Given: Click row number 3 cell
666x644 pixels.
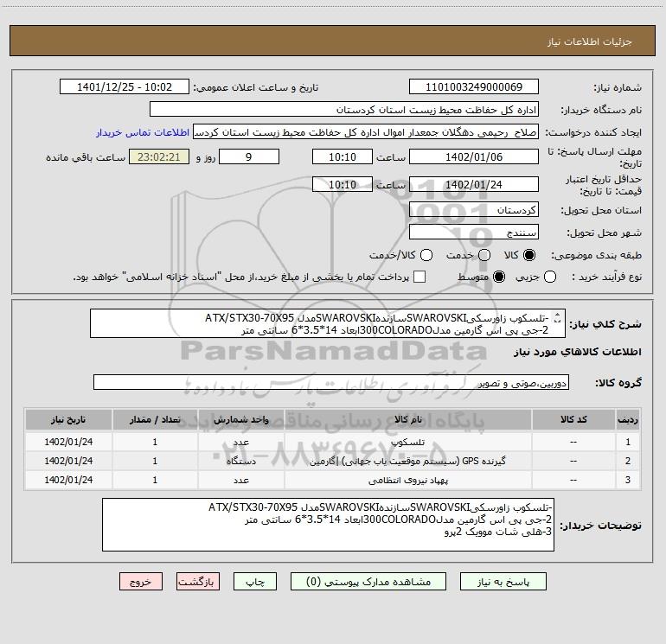Looking at the screenshot, I should point(628,480).
